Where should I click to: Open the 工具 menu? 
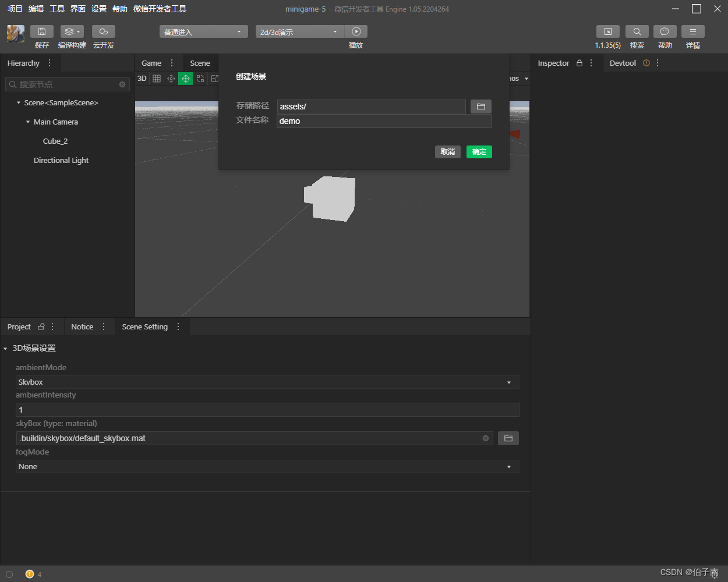click(57, 9)
